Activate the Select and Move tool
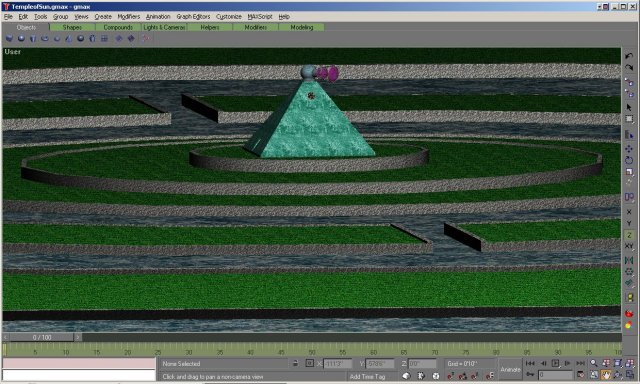The height and width of the screenshot is (384, 640). 629,149
